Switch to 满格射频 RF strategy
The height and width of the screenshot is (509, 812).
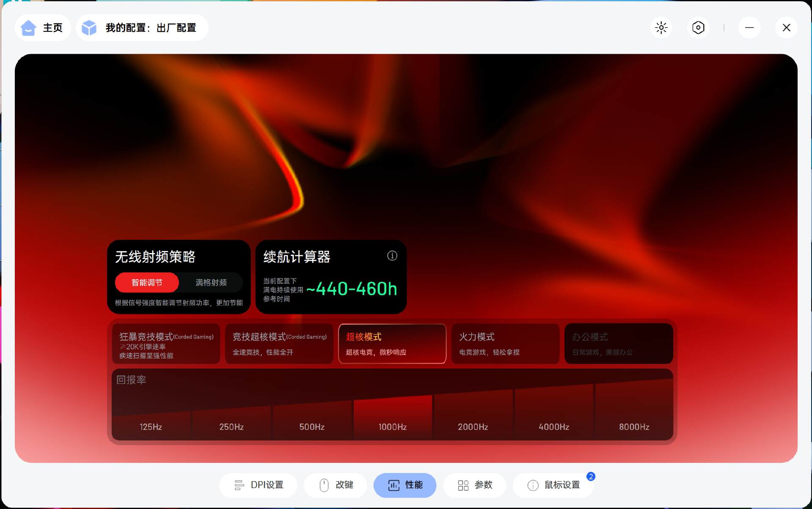[211, 283]
